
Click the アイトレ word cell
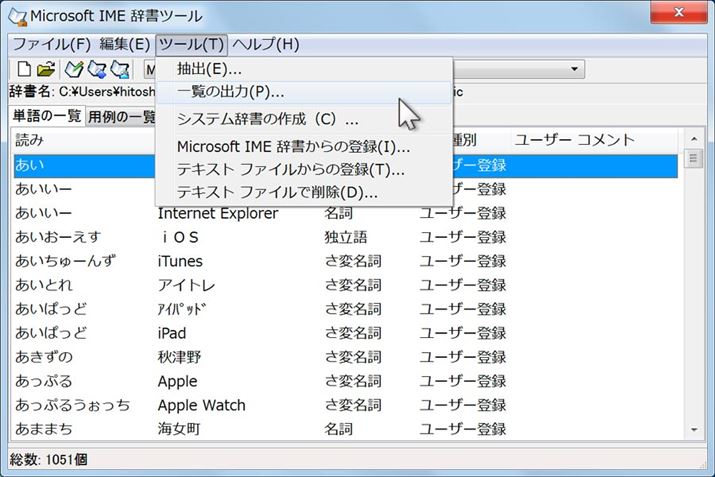186,285
